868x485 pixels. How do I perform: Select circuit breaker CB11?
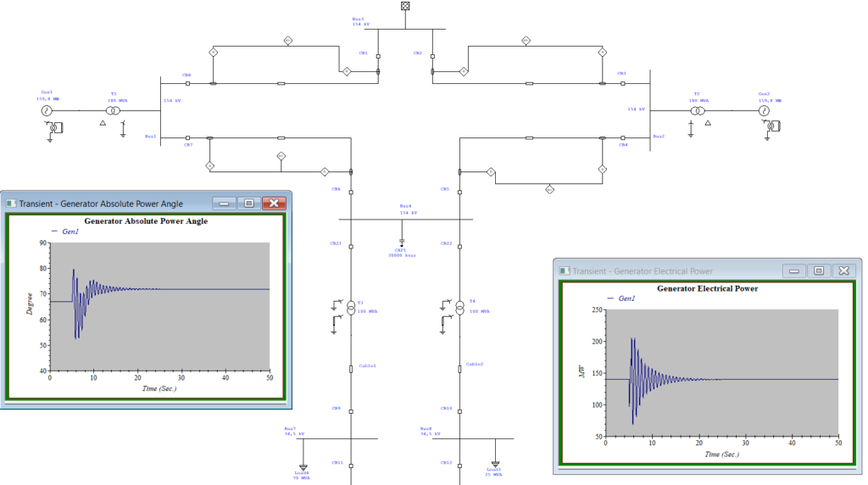(351, 465)
